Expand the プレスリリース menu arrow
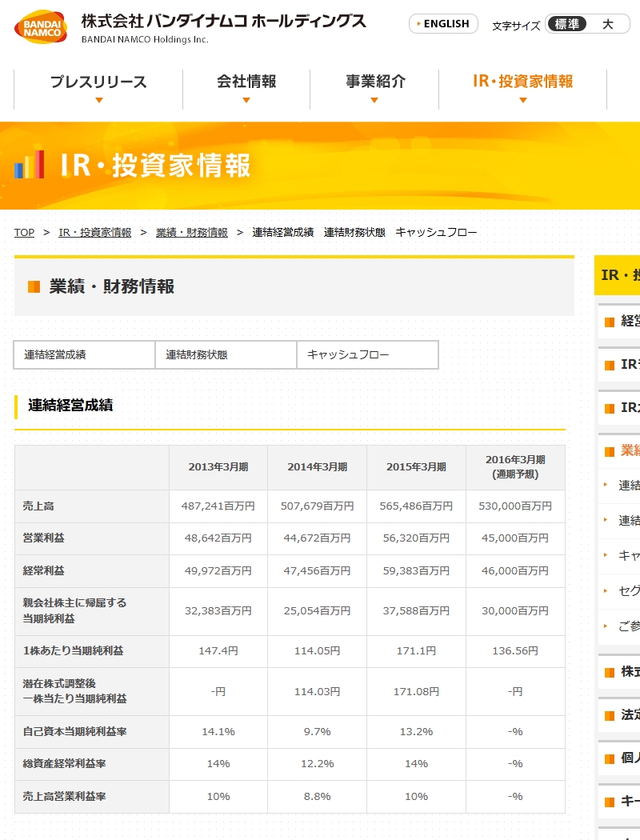640x840 pixels. [x=98, y=100]
